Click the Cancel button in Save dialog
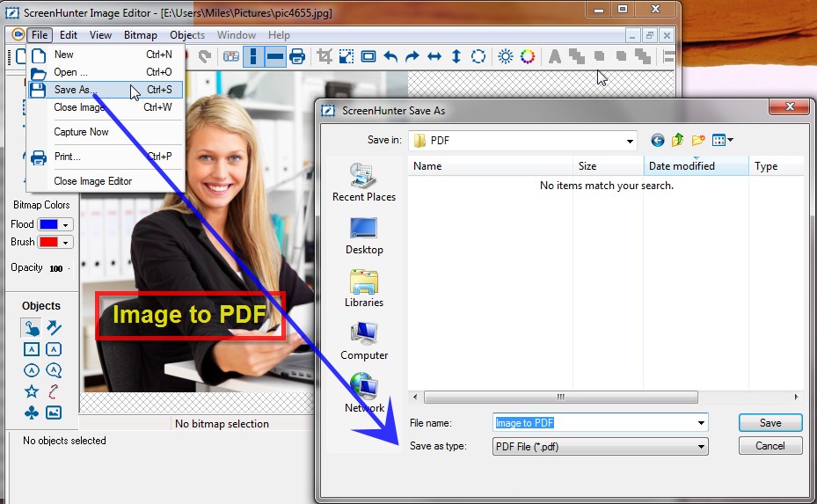This screenshot has height=504, width=817. coord(770,446)
